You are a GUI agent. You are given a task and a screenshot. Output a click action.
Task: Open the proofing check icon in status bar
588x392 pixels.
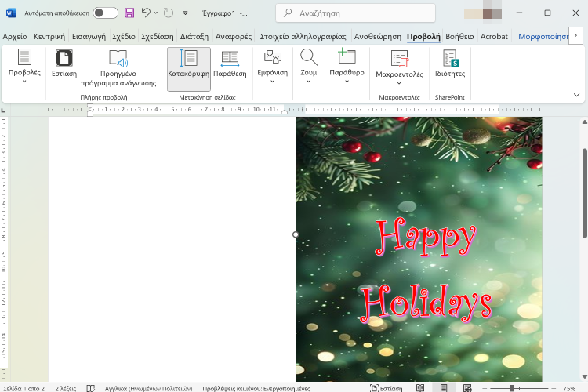coord(91,388)
